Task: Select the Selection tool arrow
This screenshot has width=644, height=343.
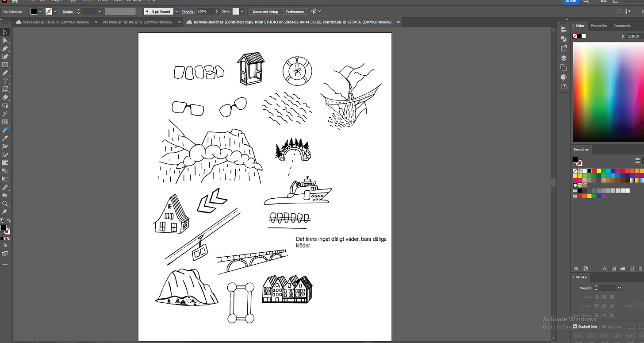Action: [5, 32]
